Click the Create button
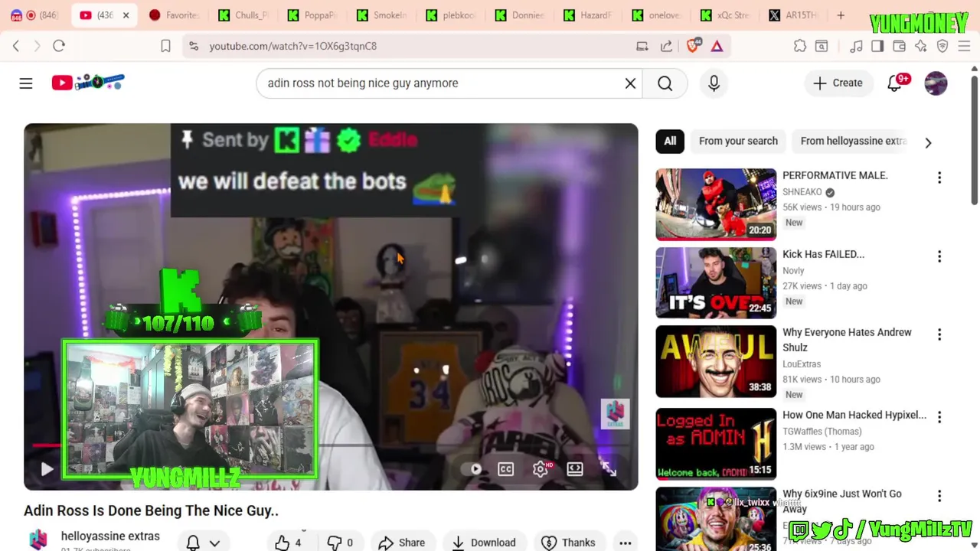The width and height of the screenshot is (980, 551). tap(838, 83)
